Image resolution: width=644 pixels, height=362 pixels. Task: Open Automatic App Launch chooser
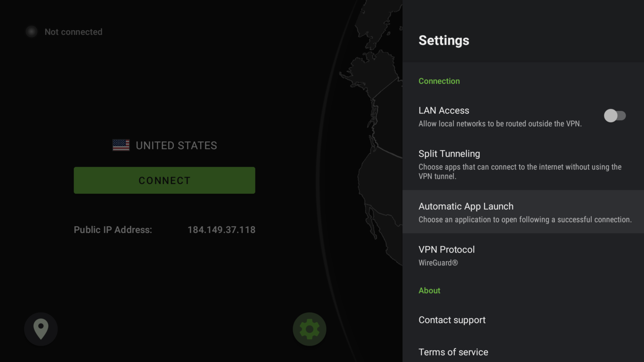click(466, 206)
